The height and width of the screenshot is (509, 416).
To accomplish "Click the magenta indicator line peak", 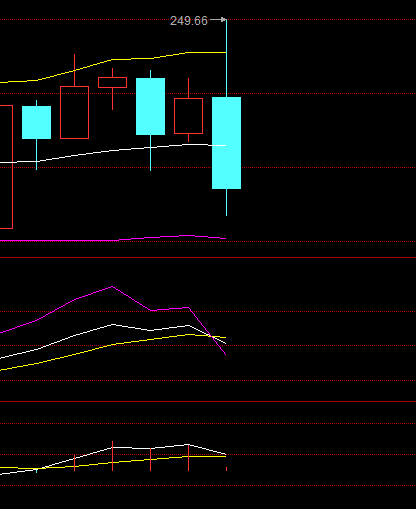I will [112, 286].
